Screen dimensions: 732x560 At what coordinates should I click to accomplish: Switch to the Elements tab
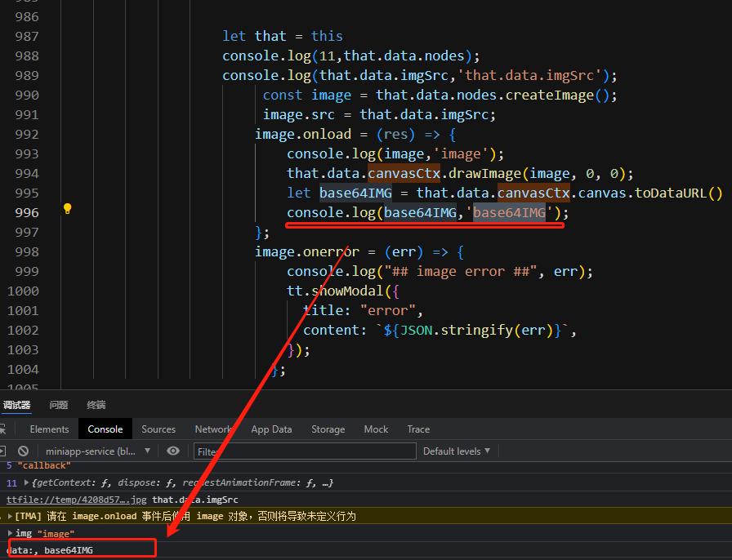(49, 429)
